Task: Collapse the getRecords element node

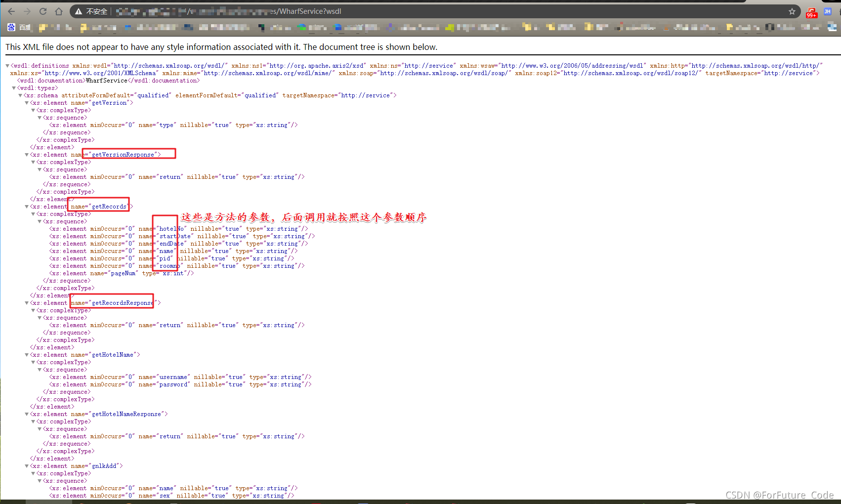Action: click(x=27, y=206)
